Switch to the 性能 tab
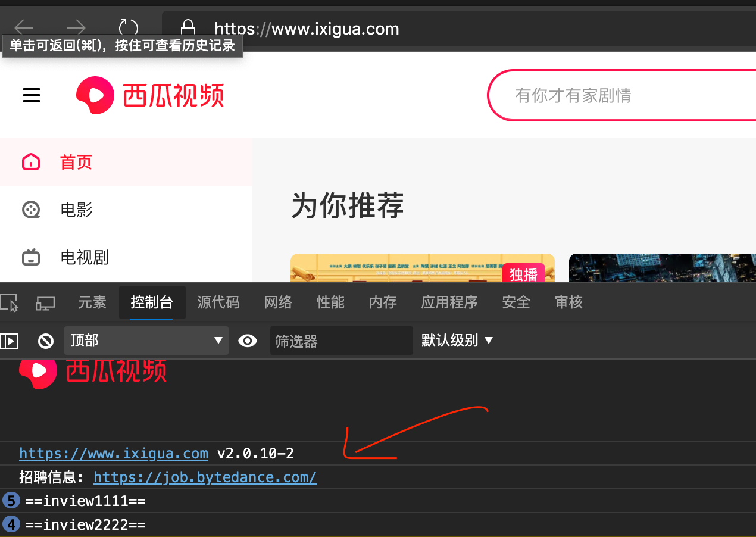The width and height of the screenshot is (756, 537). pos(330,302)
